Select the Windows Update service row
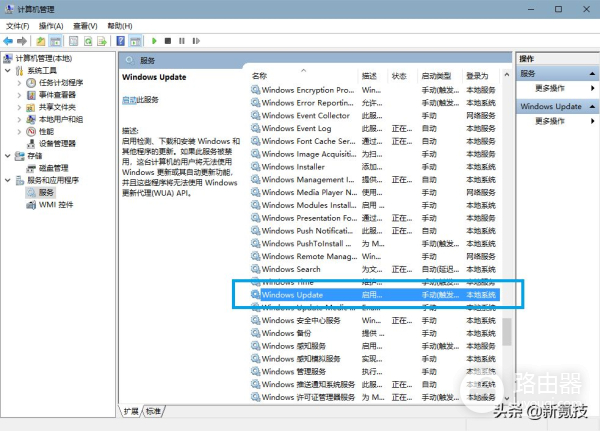The width and height of the screenshot is (600, 431). coord(375,295)
